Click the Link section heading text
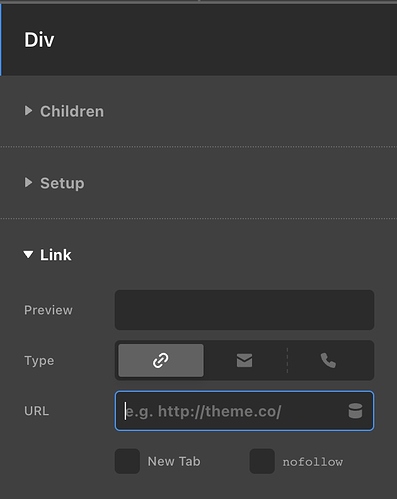The image size is (397, 499). [x=56, y=255]
